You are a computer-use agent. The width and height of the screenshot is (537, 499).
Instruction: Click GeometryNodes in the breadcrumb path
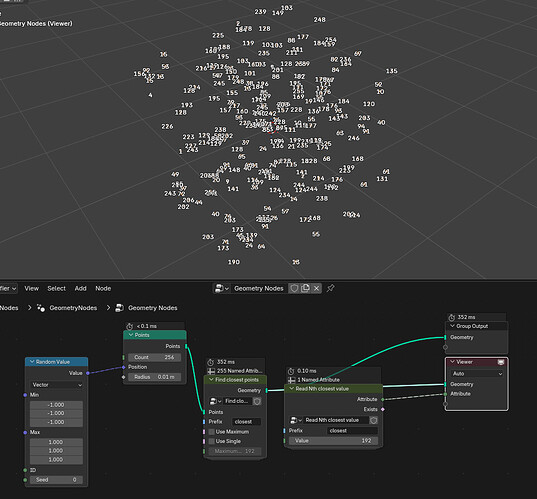click(73, 308)
